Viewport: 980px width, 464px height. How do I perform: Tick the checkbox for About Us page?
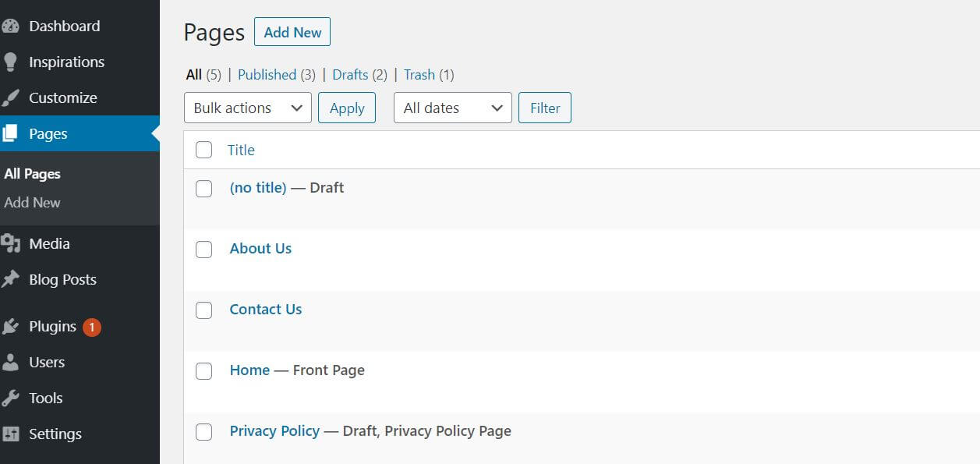coord(203,249)
